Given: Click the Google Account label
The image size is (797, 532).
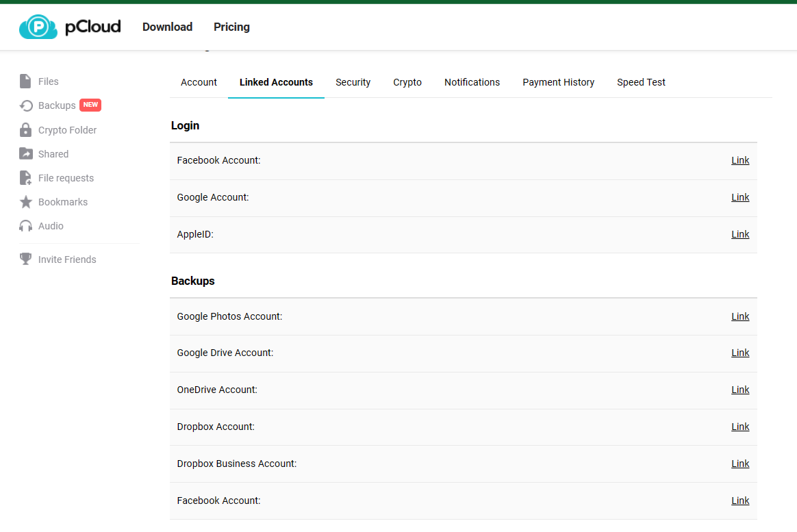Looking at the screenshot, I should coord(213,198).
